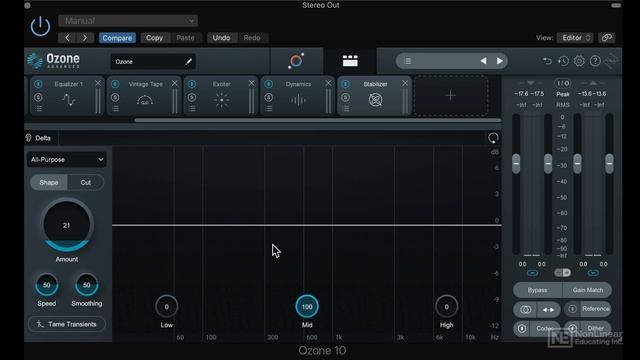640x360 pixels.
Task: Click the Undo button in the plugin header
Action: pos(221,38)
